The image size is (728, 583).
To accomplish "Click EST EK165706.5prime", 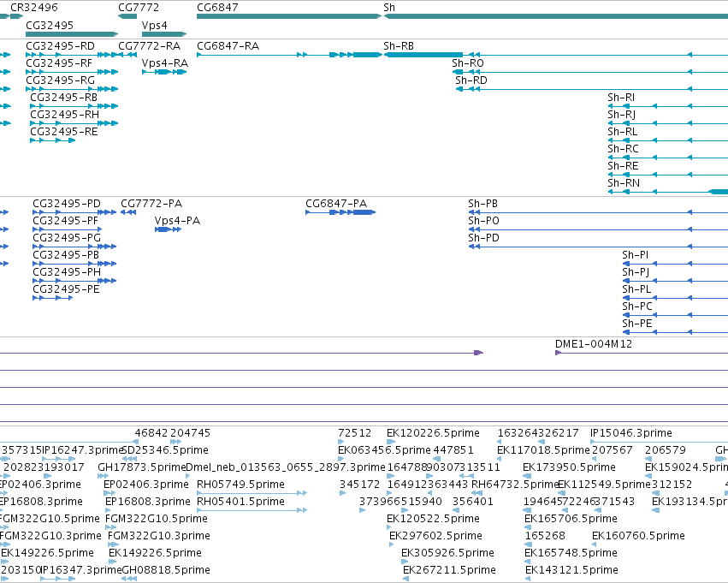I will tap(571, 520).
